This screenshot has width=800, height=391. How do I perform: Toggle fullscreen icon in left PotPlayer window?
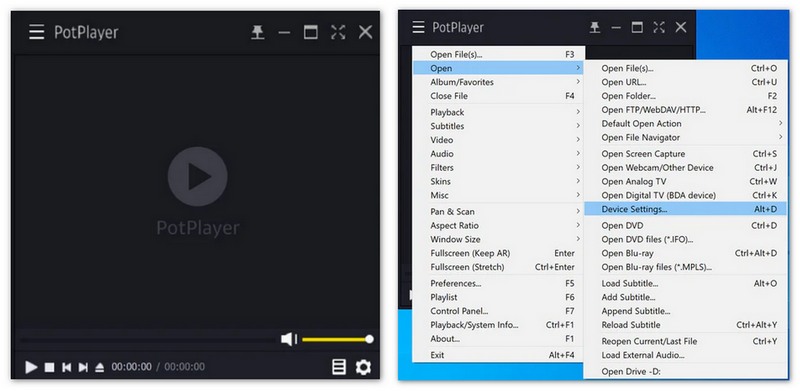point(338,33)
